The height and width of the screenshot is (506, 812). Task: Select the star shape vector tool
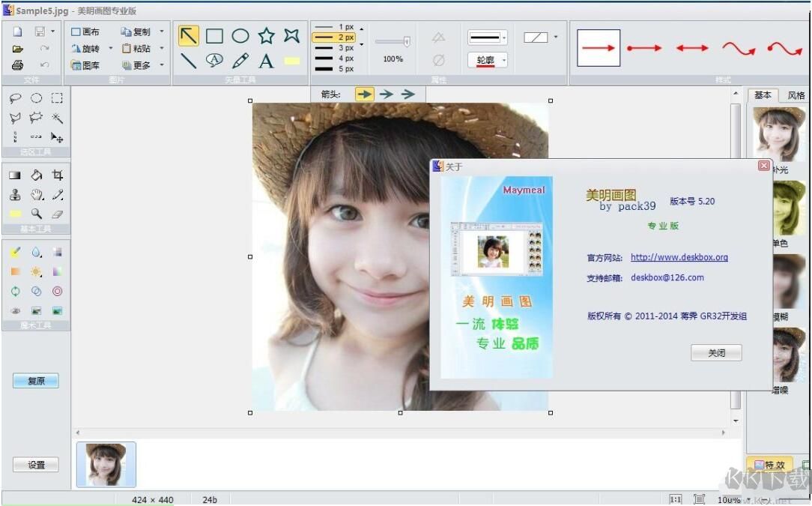coord(266,36)
